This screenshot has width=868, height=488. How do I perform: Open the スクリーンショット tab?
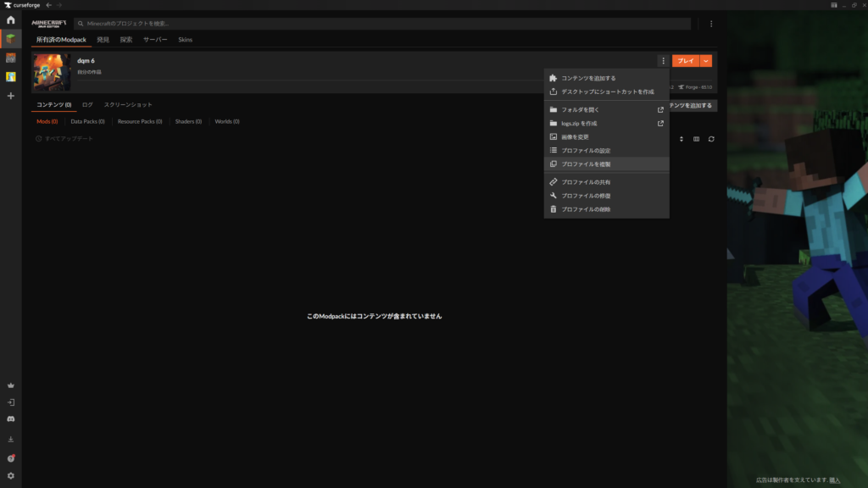[128, 104]
